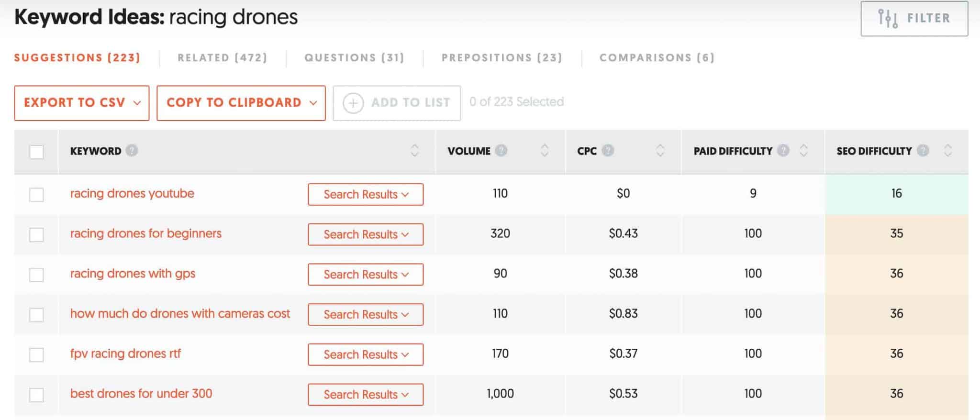Open the Export to CSV dropdown
Image resolution: width=980 pixels, height=420 pixels.
pos(82,103)
